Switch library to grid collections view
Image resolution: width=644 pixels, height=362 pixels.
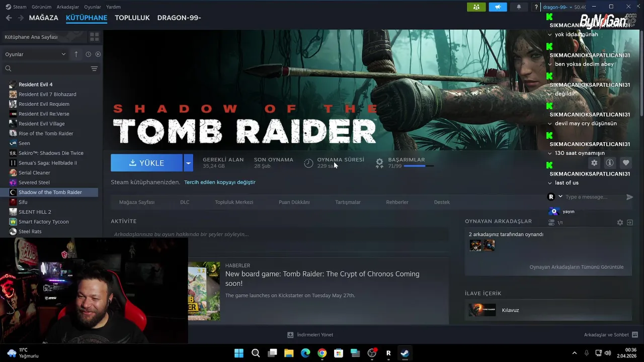coord(94,37)
